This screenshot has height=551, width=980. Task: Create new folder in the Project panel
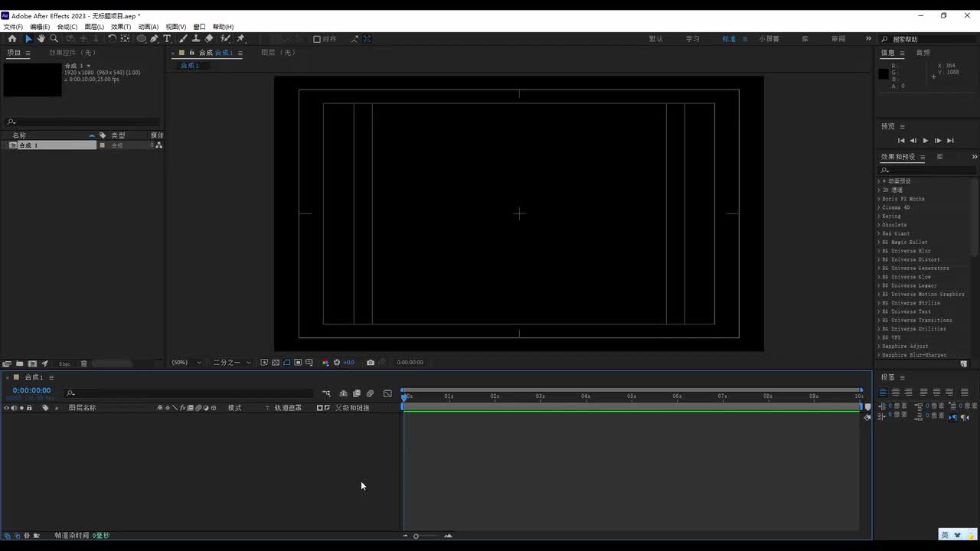coord(20,364)
